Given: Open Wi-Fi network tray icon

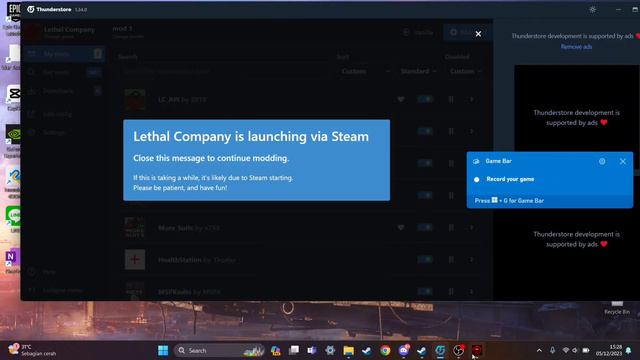Looking at the screenshot, I should 566,350.
